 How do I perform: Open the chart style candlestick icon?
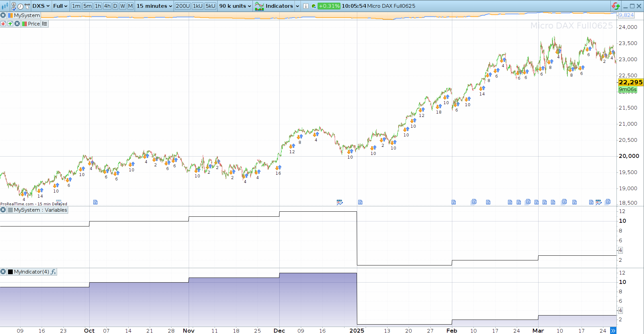pos(5,6)
